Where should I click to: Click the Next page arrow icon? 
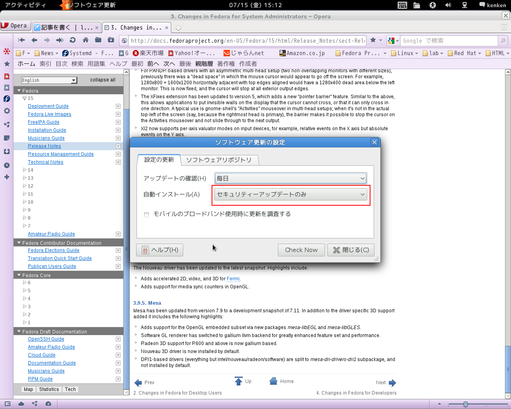coord(392,383)
